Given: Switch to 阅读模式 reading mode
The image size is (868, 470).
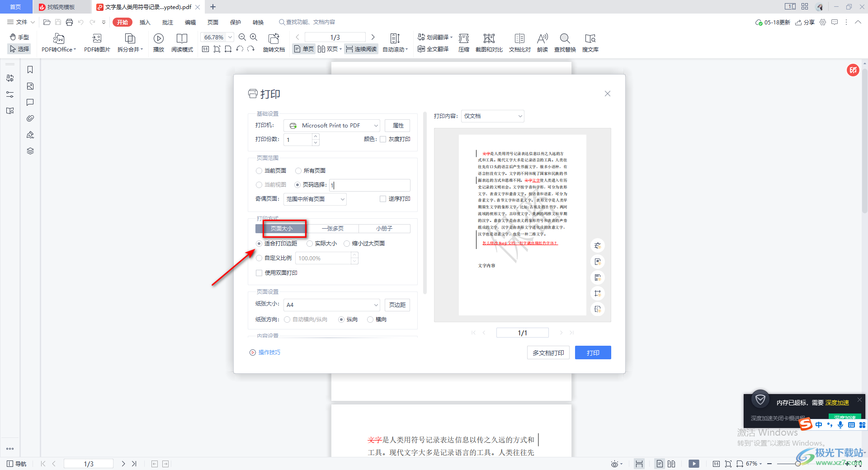Looking at the screenshot, I should point(182,38).
